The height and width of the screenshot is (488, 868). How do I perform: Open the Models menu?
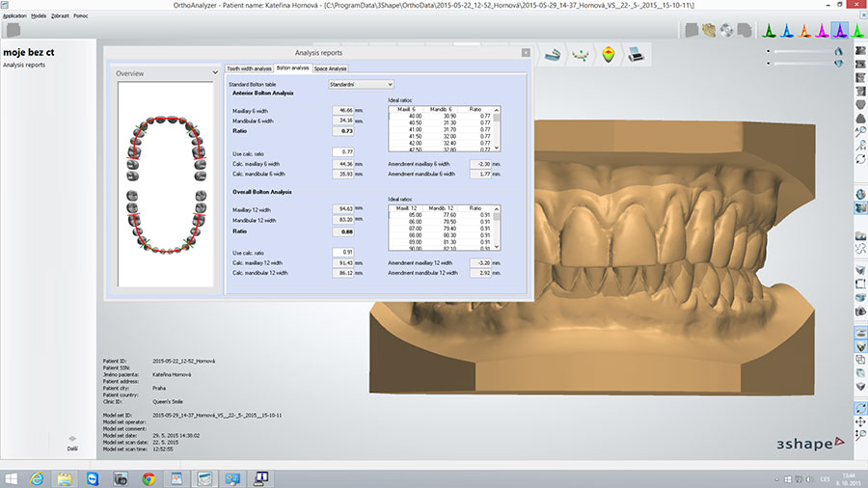(x=39, y=16)
